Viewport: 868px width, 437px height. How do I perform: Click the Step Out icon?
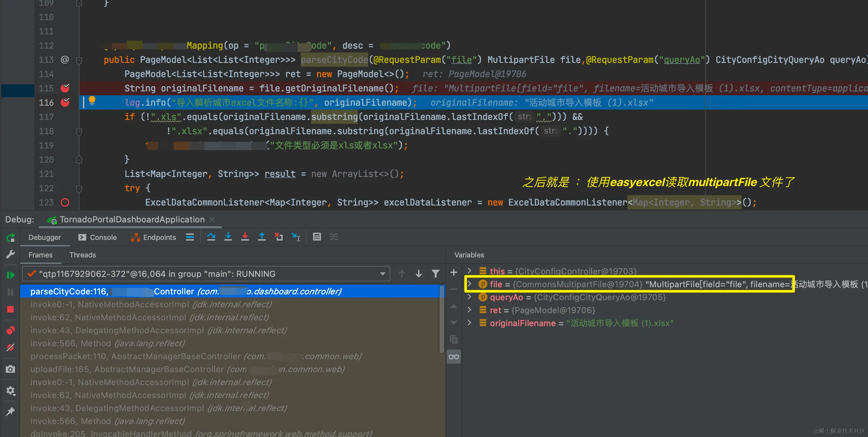[262, 237]
